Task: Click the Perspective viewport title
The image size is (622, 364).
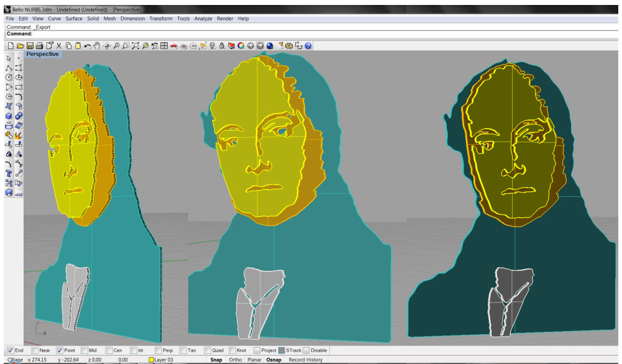Action: (x=42, y=54)
